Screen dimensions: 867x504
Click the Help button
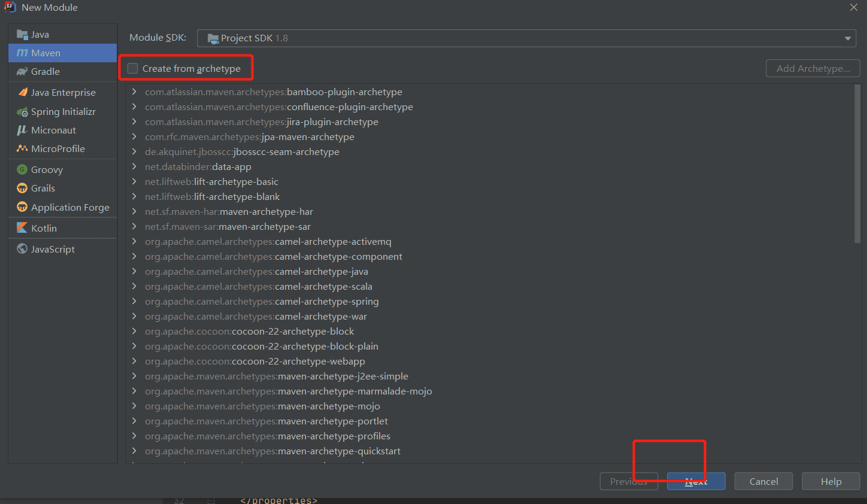point(831,481)
